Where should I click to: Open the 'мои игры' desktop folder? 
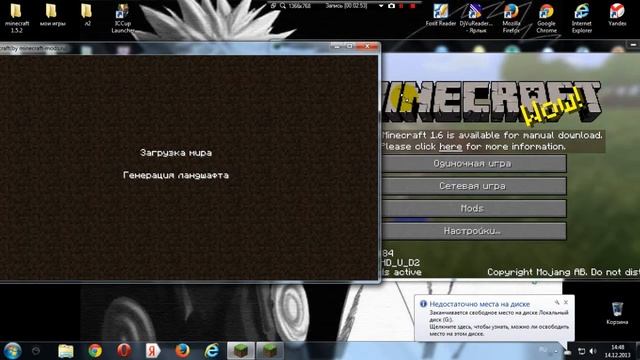[52, 16]
